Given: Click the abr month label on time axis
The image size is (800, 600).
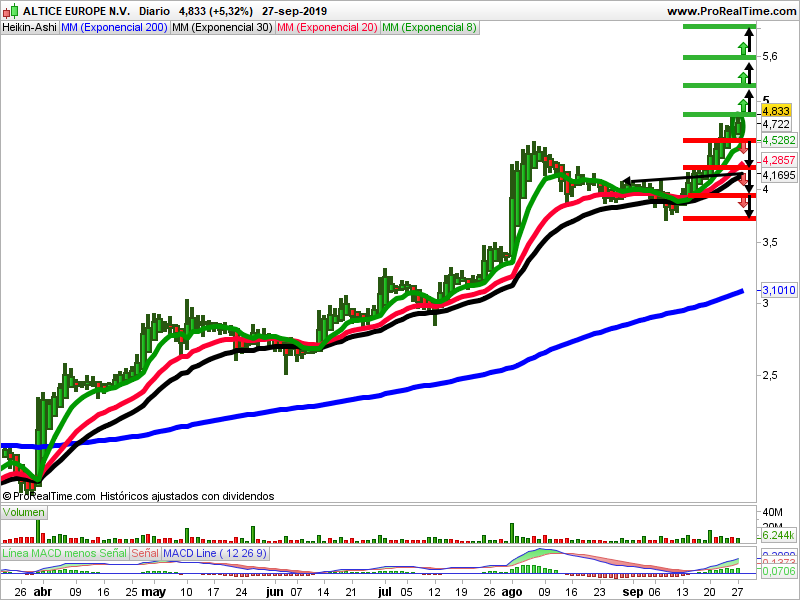Looking at the screenshot, I should tap(42, 592).
